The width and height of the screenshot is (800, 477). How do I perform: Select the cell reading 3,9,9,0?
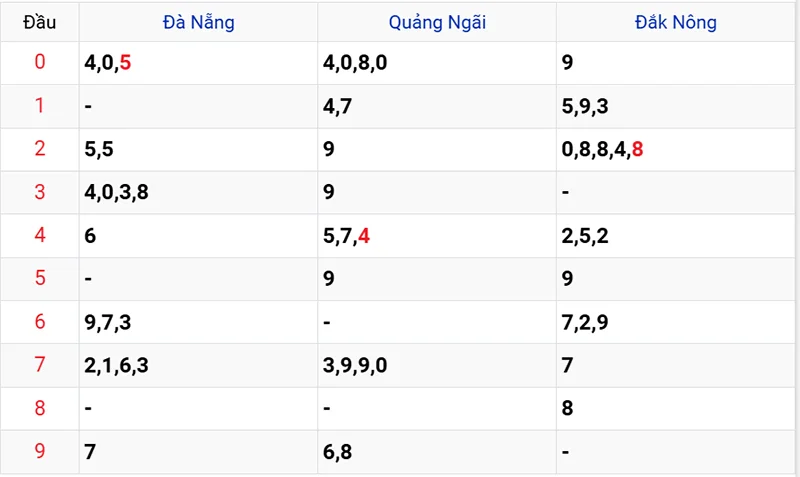point(355,365)
